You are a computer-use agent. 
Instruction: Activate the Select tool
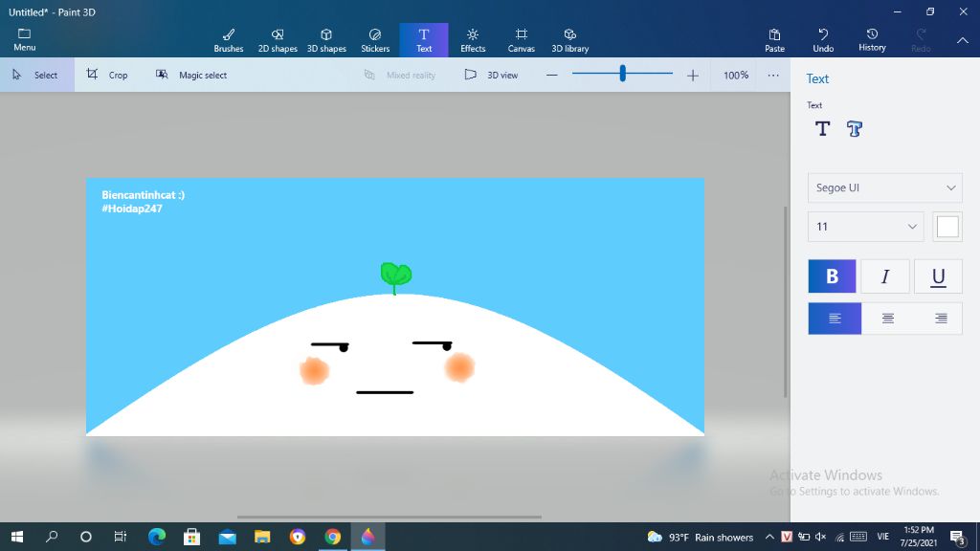click(37, 75)
